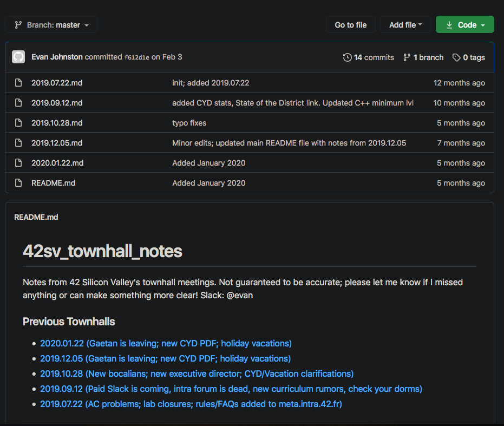Open file 2019.09.12.md
The height and width of the screenshot is (426, 504).
57,102
